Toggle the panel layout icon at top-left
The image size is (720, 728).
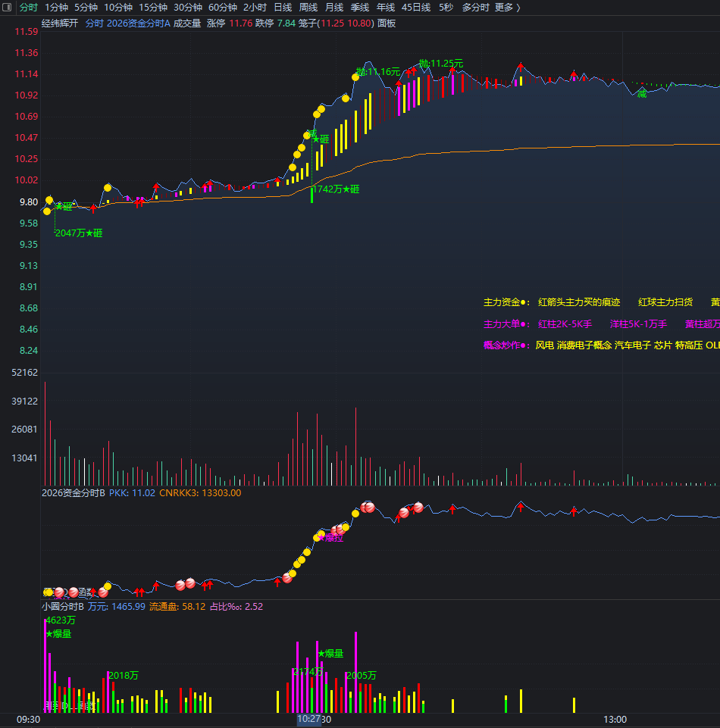7,7
